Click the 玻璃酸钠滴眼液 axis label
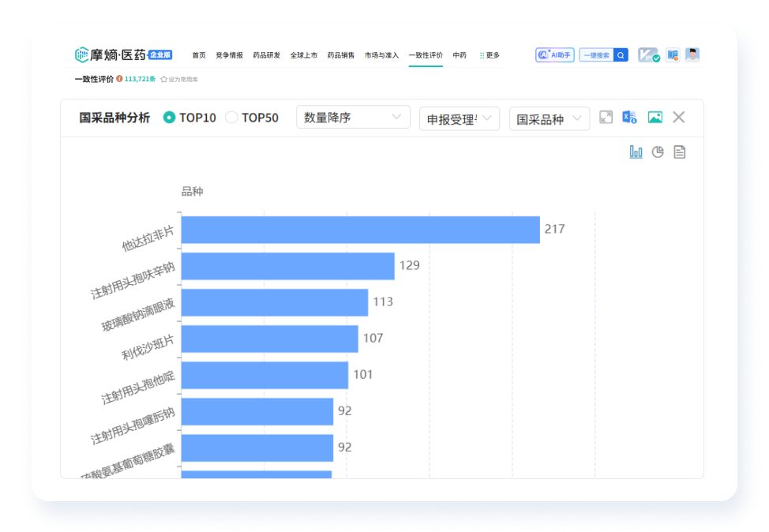 click(x=138, y=314)
